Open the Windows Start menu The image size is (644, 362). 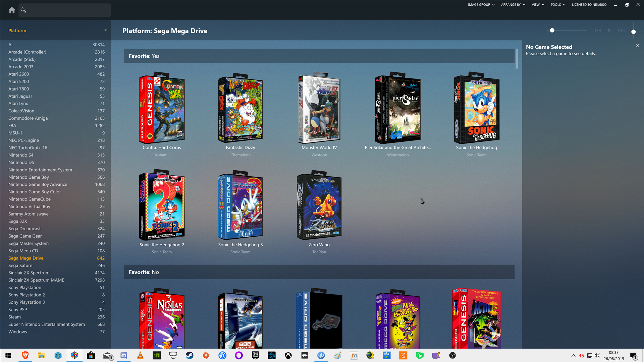[x=8, y=355]
